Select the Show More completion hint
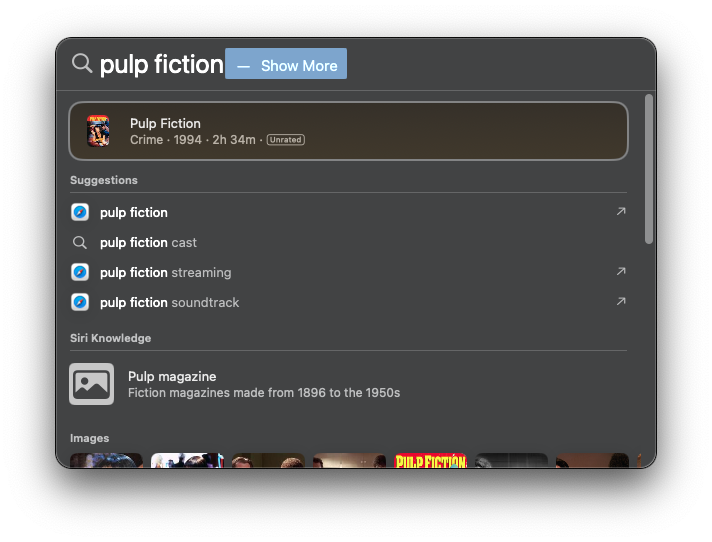The height and width of the screenshot is (542, 712). 286,64
